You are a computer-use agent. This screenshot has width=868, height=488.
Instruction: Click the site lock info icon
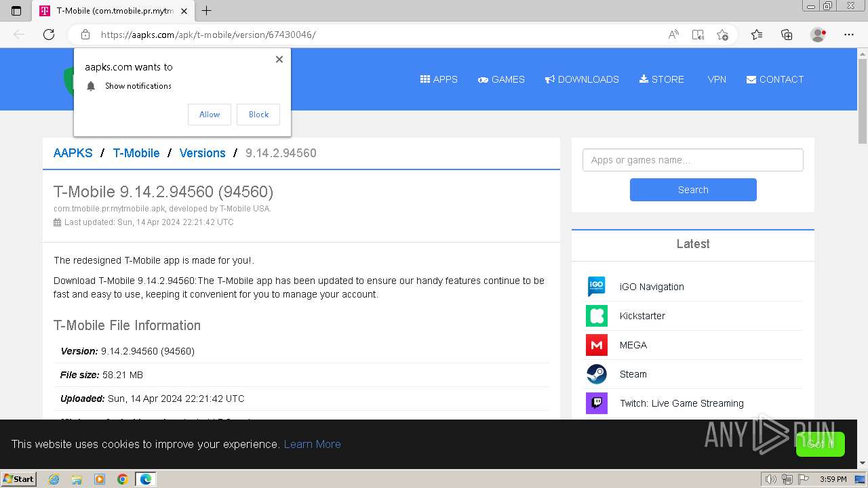tap(85, 35)
